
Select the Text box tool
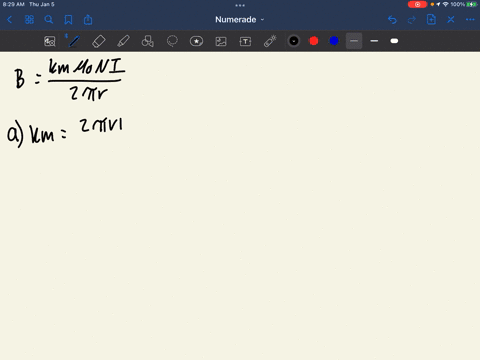(245, 41)
